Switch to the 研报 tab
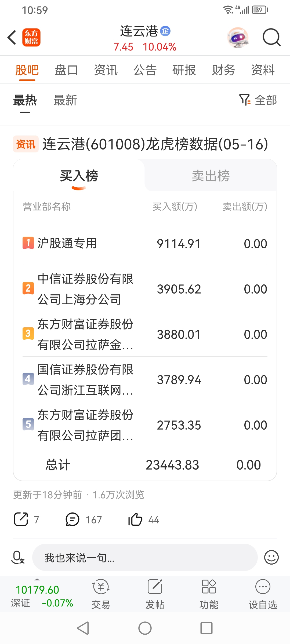 [184, 70]
